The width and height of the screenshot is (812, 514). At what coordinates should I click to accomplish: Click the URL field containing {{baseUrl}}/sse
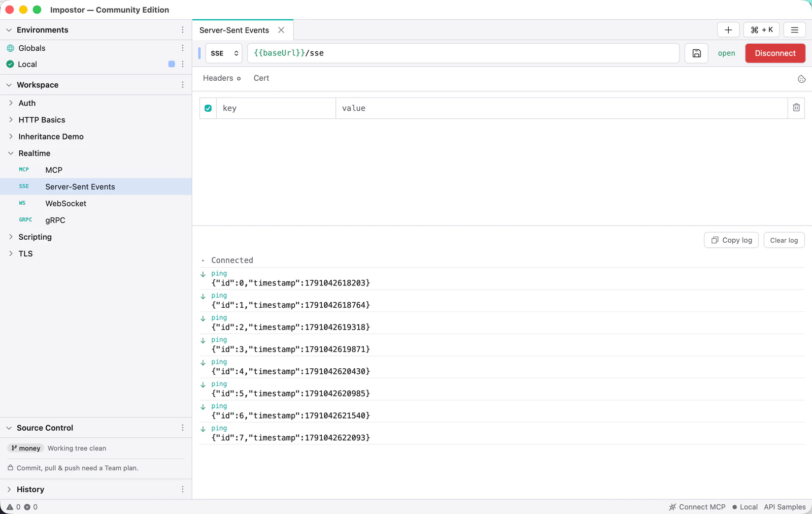coord(463,53)
